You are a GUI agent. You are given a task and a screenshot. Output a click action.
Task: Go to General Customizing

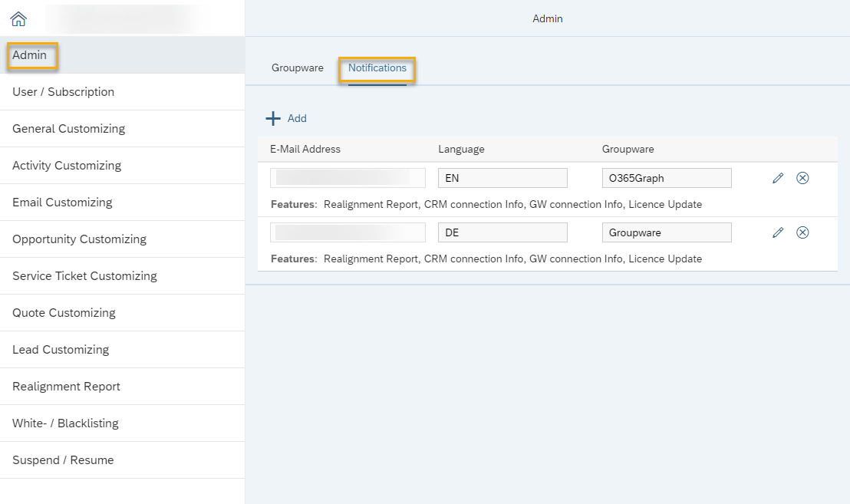coord(68,129)
